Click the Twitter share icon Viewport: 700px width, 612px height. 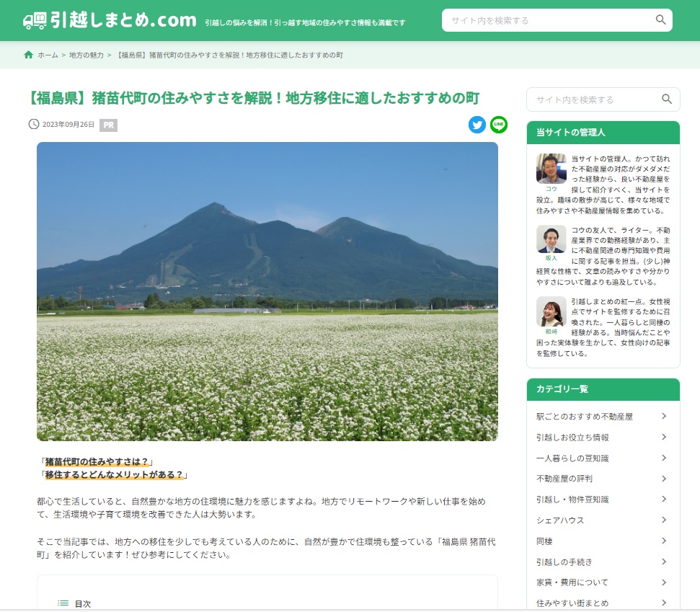tap(477, 125)
